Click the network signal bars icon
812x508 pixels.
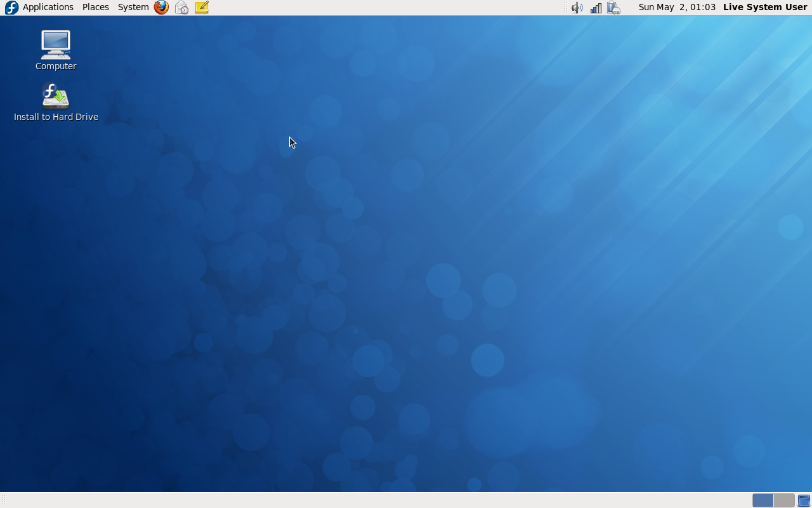tap(596, 8)
